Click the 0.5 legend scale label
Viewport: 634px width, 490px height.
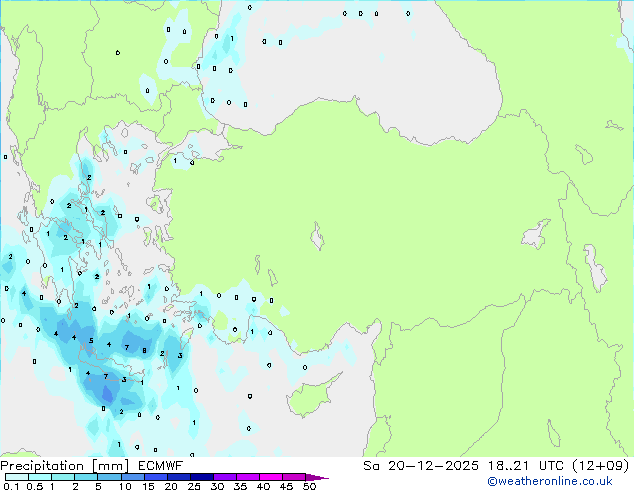(x=34, y=486)
